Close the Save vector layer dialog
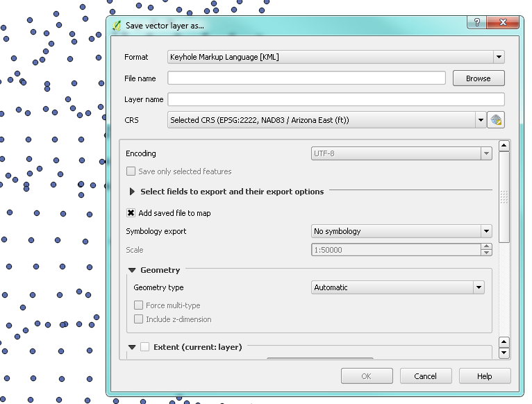Screen dimensions: 532x404 (x=503, y=22)
